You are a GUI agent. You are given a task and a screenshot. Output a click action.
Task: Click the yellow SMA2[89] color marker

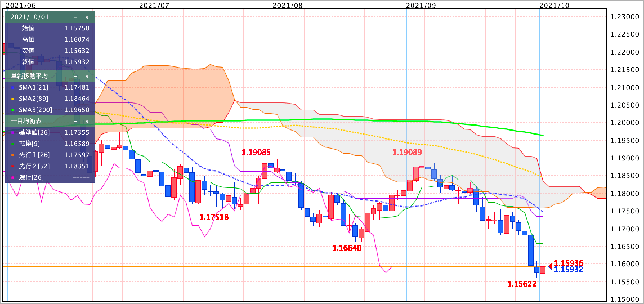[x=12, y=99]
